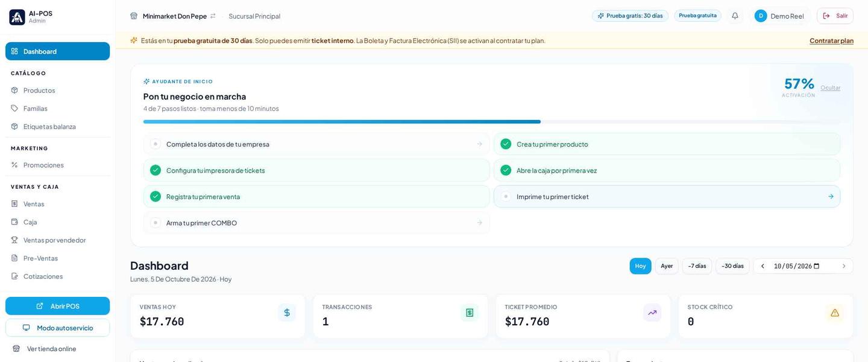
Task: Click the green check on Registra tu primera venta
Action: 156,196
